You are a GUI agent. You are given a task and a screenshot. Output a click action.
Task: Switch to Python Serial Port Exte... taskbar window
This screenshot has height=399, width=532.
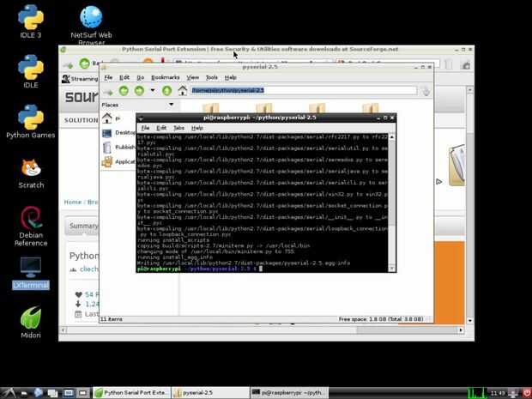131,393
